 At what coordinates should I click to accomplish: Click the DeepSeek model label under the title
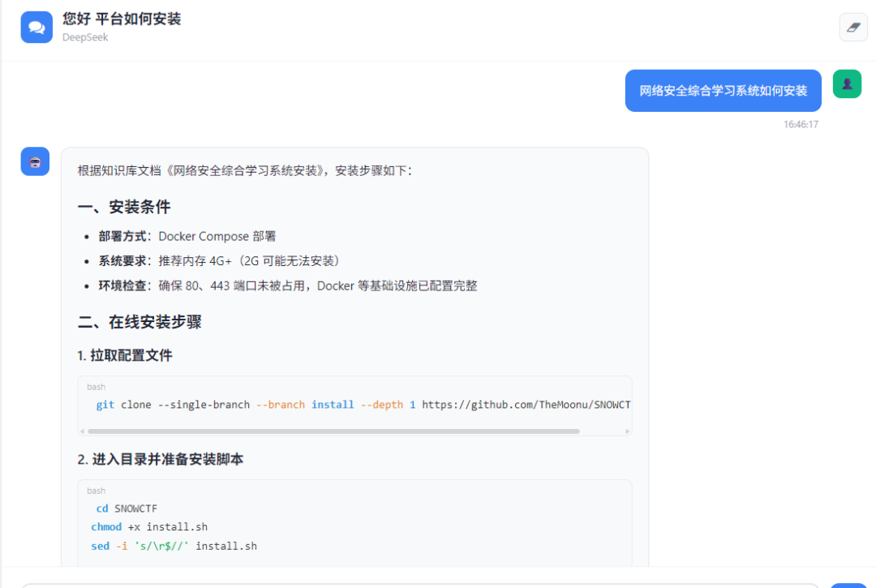pyautogui.click(x=84, y=37)
